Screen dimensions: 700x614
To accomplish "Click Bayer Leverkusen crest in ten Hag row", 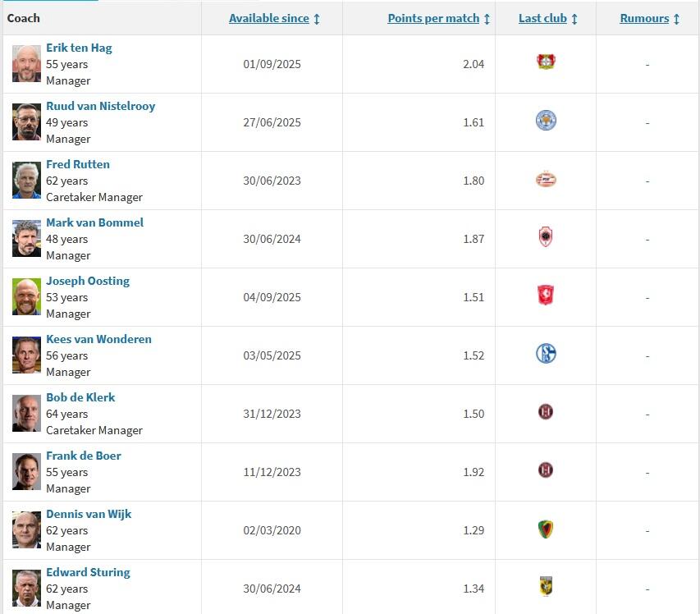I will pos(546,62).
